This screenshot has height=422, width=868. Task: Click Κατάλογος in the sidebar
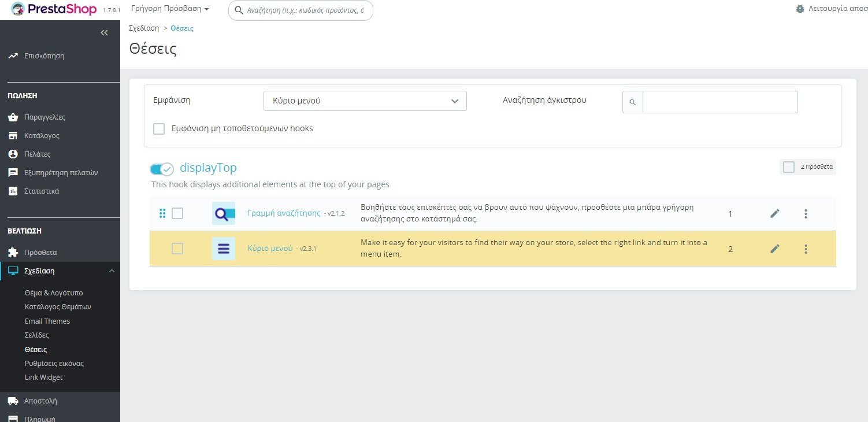click(x=42, y=136)
